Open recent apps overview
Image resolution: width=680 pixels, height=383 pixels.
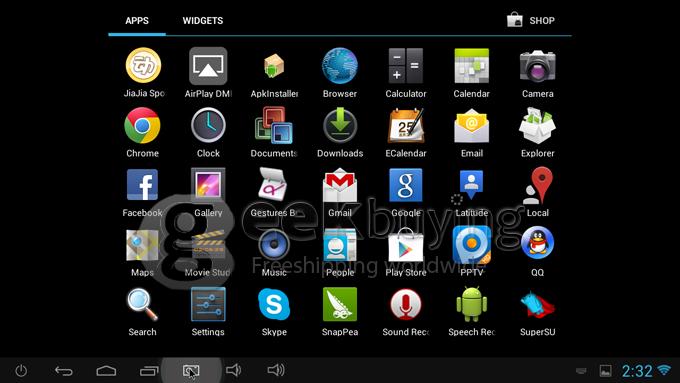click(149, 370)
